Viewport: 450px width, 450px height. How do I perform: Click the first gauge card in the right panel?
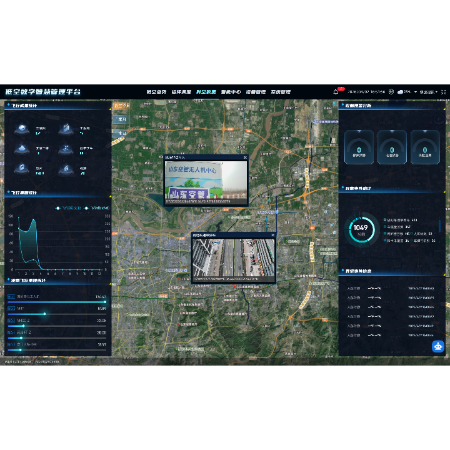pos(359,147)
